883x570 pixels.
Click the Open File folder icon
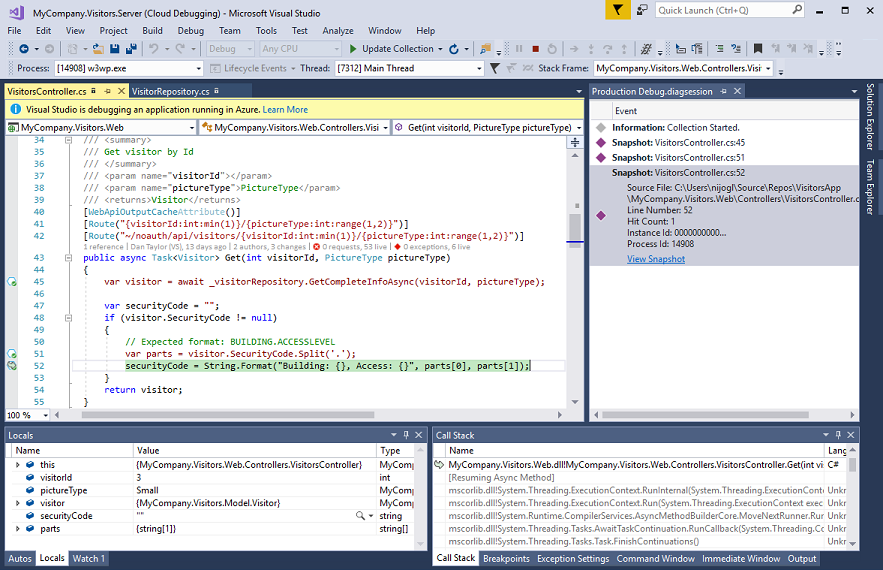click(98, 49)
